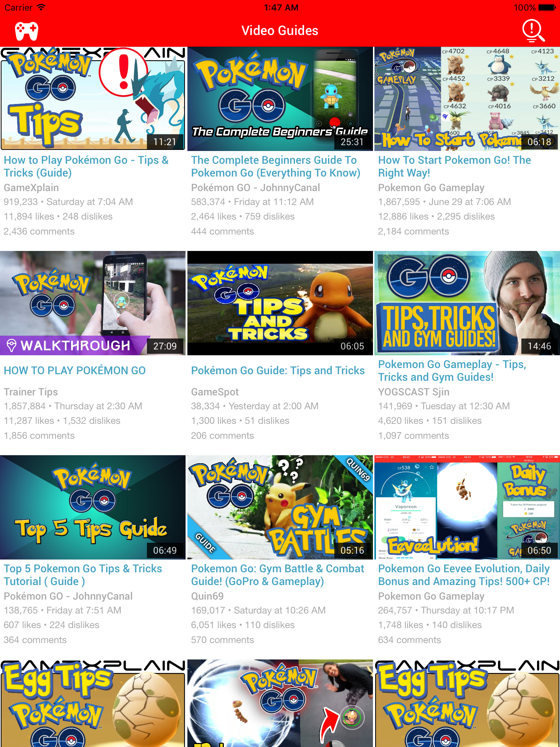Tap the battery icon in status bar

[x=547, y=8]
